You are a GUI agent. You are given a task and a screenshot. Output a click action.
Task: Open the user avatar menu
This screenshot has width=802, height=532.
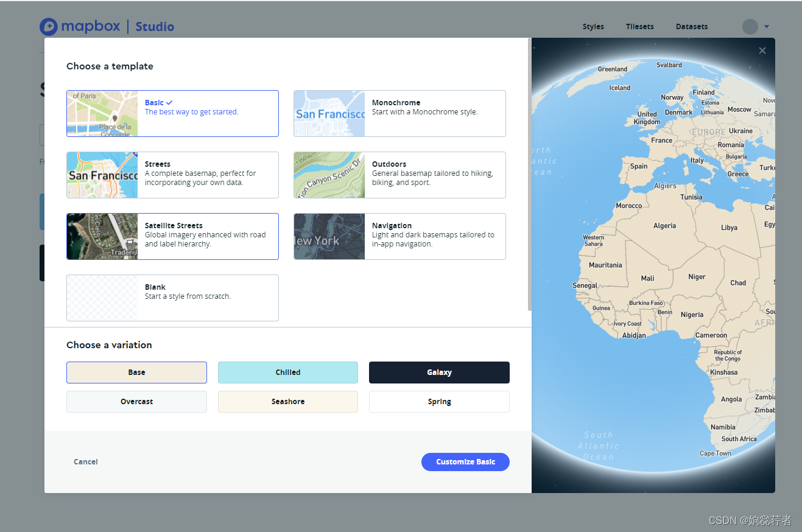point(750,27)
